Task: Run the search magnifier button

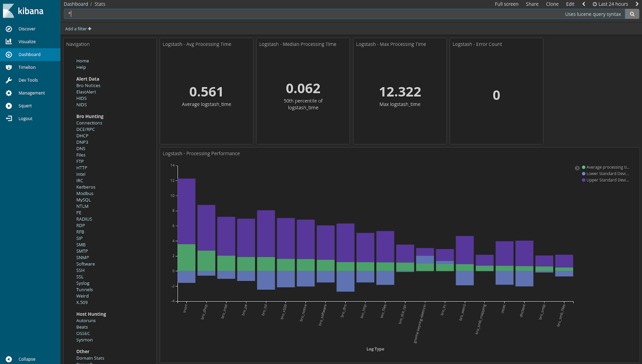Action: point(632,14)
